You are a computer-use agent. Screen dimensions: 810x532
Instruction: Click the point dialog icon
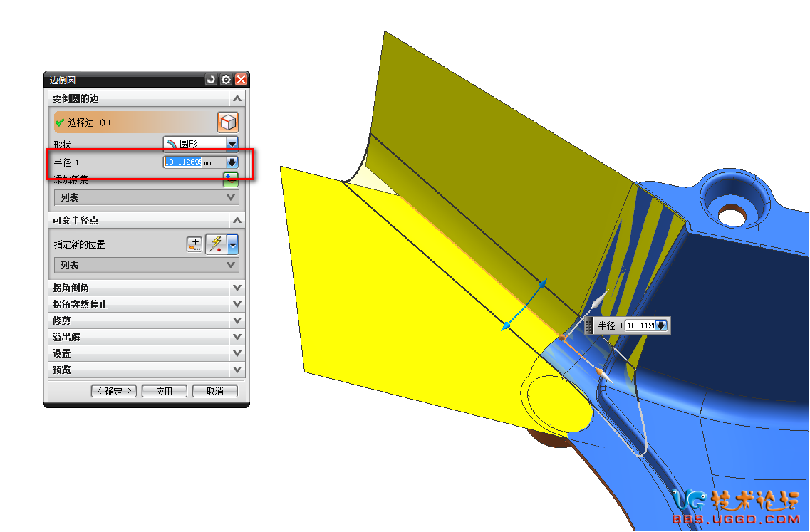[x=194, y=244]
